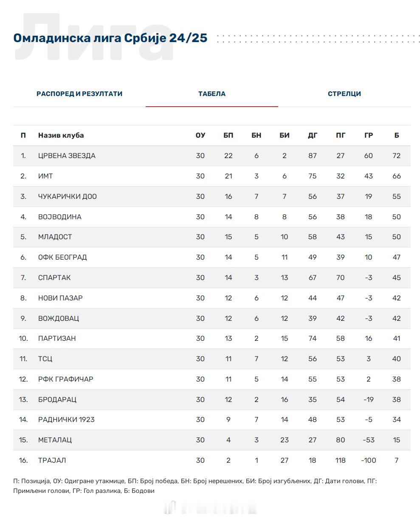Switch to the ТАБЕЛА tab
Viewport: 420px width, 518px height.
[x=212, y=93]
